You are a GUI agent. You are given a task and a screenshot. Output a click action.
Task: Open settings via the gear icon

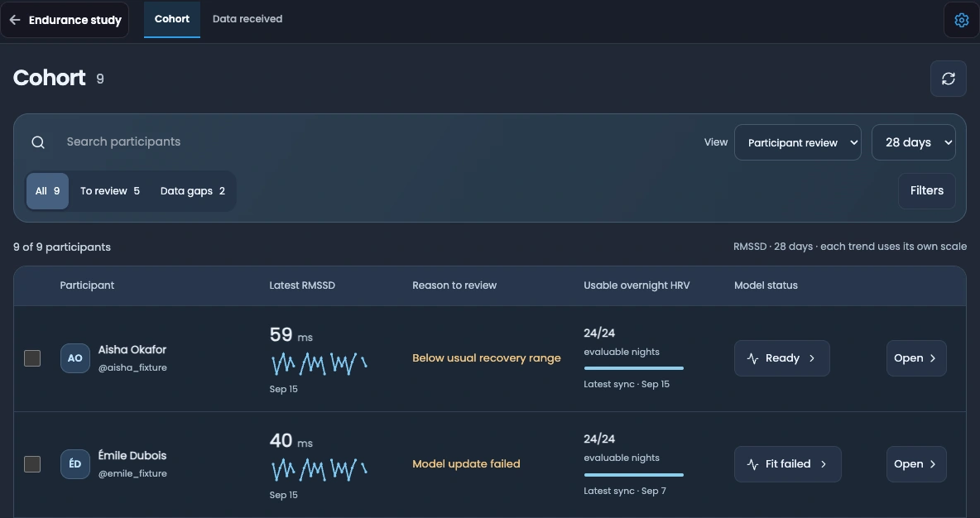[961, 20]
